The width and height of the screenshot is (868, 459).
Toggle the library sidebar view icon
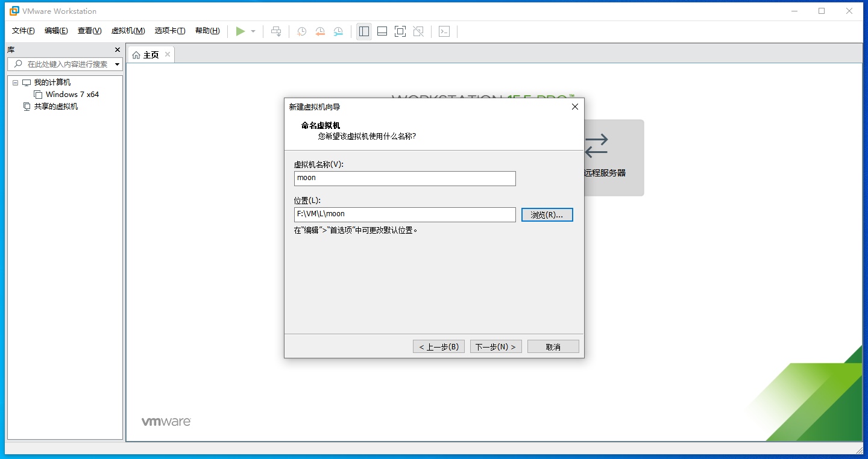pyautogui.click(x=363, y=31)
